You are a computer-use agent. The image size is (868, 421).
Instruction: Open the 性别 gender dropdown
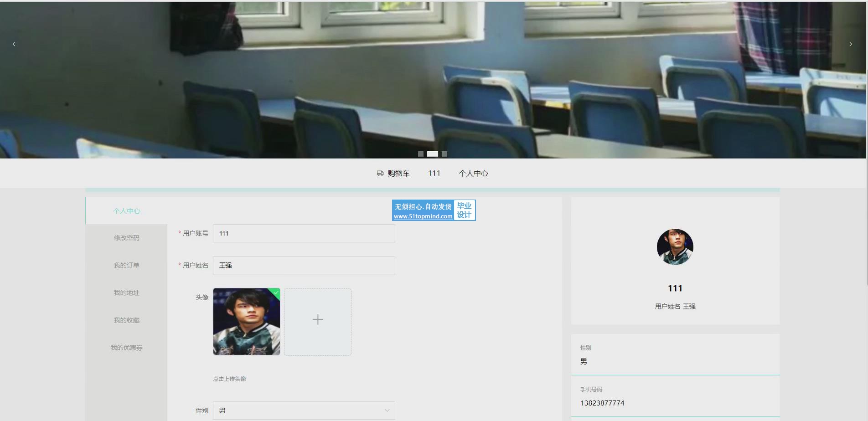pyautogui.click(x=304, y=411)
